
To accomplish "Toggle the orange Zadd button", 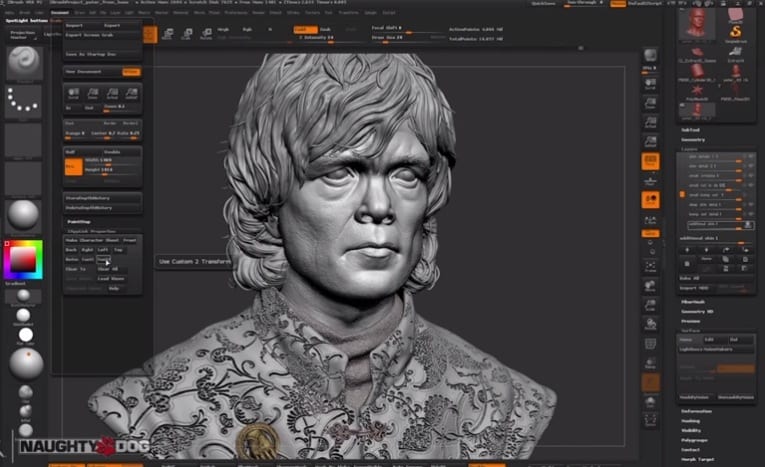I will [305, 29].
